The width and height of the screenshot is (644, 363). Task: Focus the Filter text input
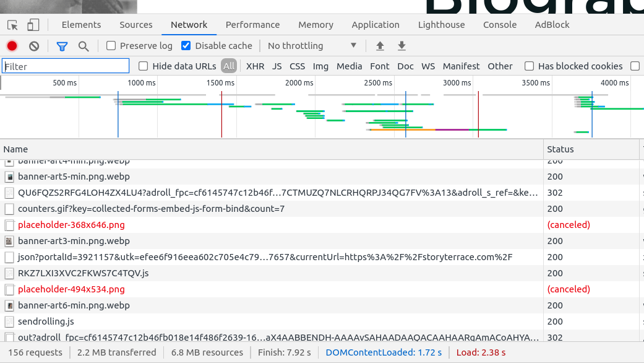[66, 66]
